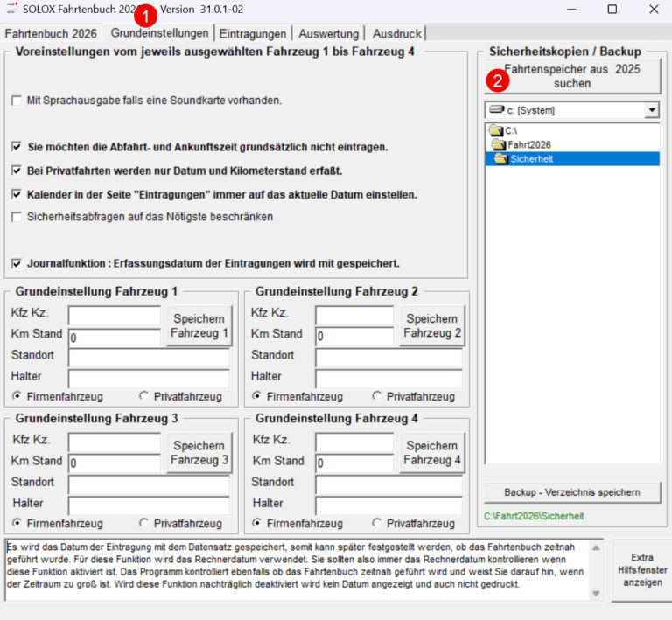The height and width of the screenshot is (620, 672).
Task: Uncheck the Privatfahrten Datum und Kilometerstand option
Action: click(17, 171)
